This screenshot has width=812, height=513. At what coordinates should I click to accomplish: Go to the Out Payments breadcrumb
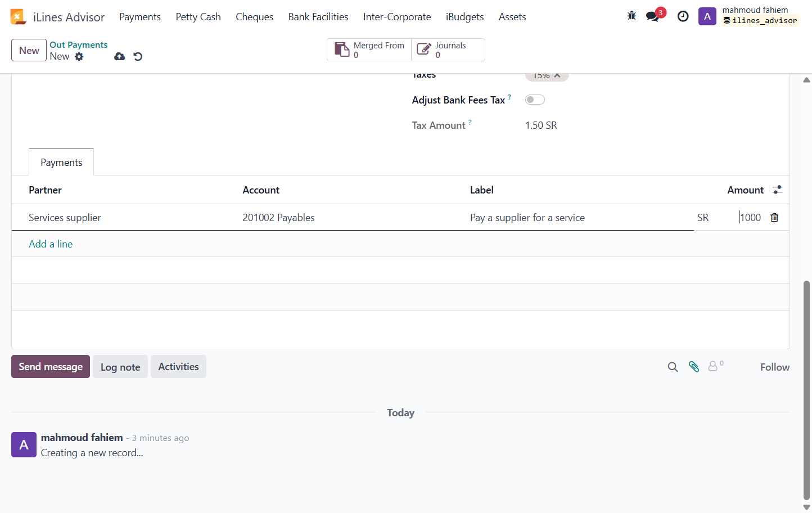point(79,45)
